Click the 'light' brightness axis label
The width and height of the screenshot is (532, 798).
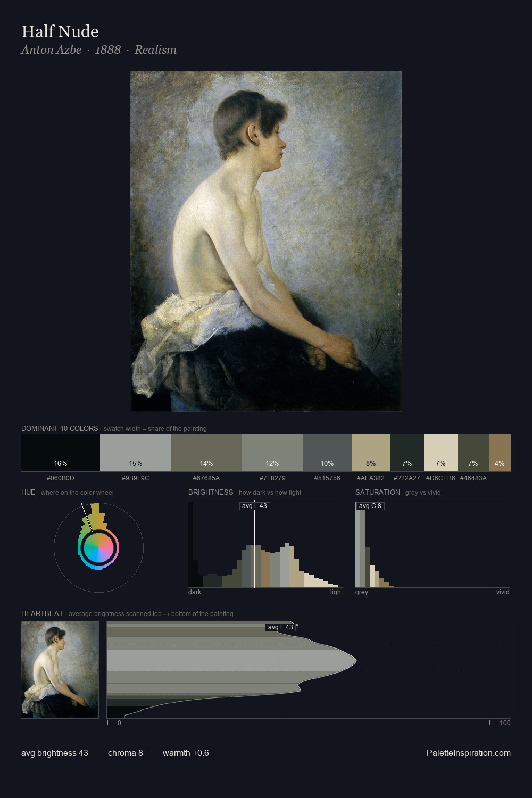point(337,592)
